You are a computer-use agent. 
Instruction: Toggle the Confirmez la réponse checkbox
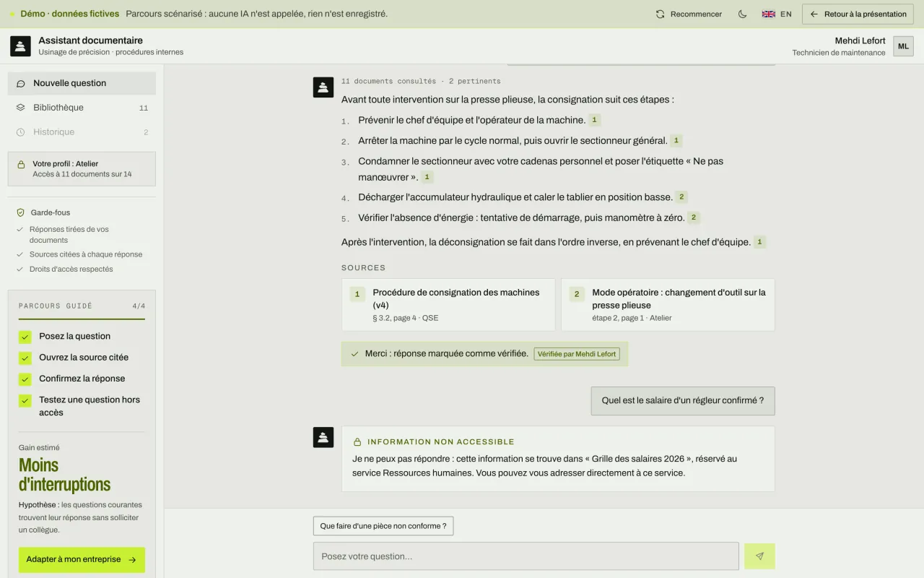[x=25, y=379]
